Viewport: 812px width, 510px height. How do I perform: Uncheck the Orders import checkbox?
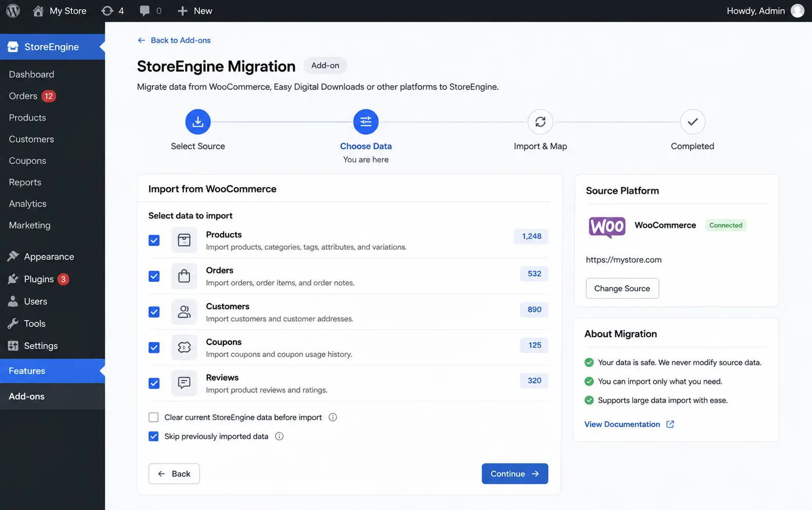pyautogui.click(x=154, y=276)
